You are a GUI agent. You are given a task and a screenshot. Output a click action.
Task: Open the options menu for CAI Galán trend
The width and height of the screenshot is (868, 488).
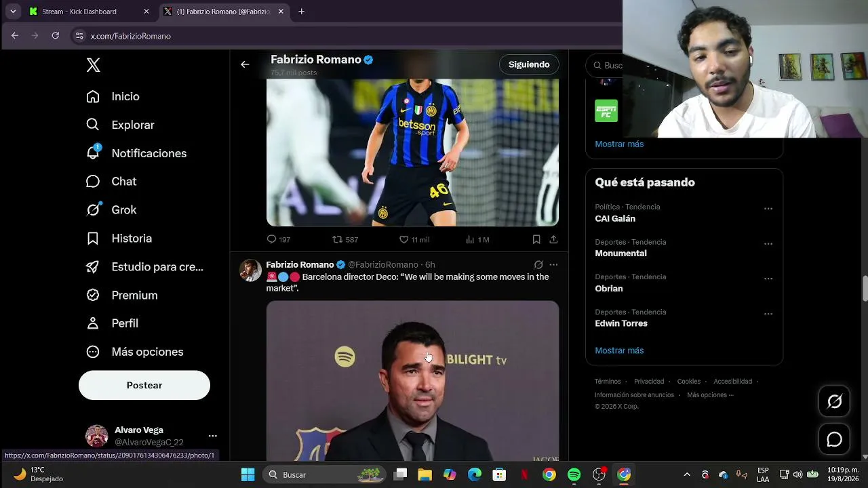click(768, 209)
